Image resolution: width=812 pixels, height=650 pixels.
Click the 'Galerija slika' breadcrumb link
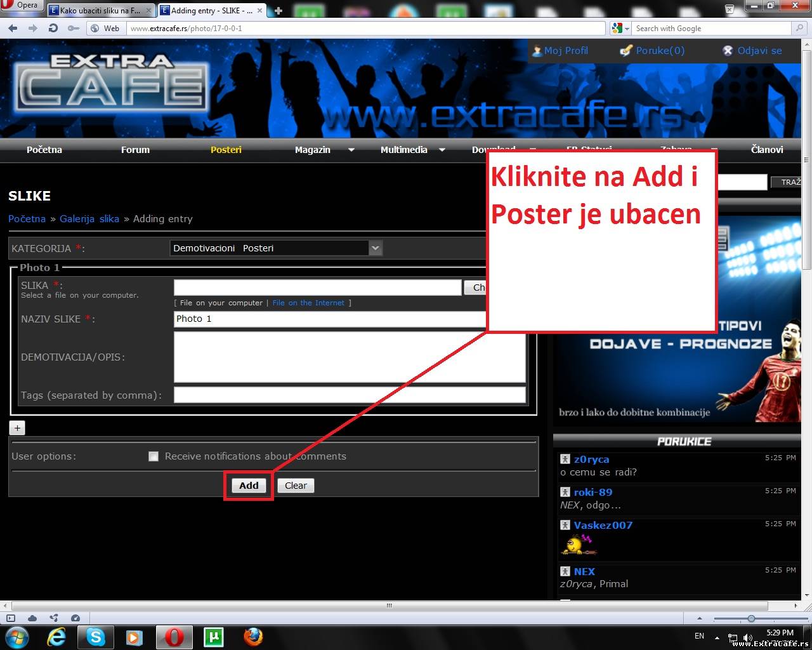click(89, 219)
